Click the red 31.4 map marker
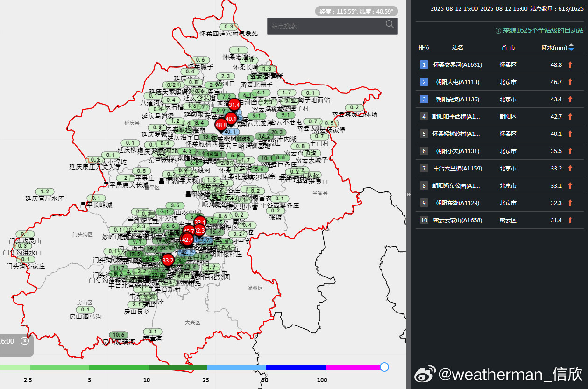 click(x=234, y=105)
